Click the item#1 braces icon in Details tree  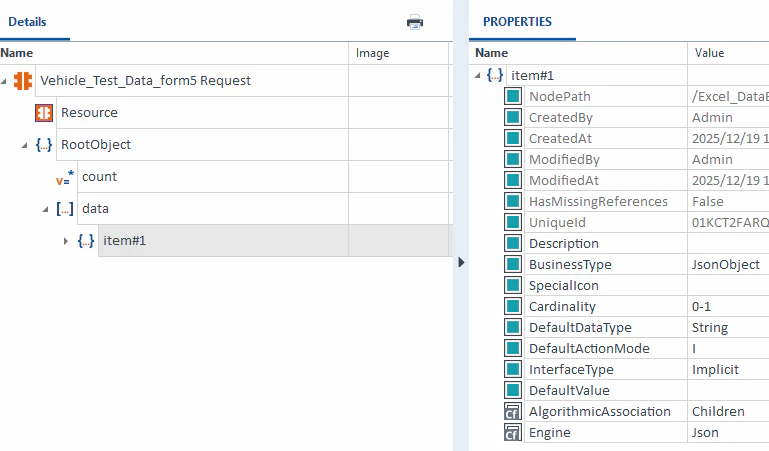[86, 241]
